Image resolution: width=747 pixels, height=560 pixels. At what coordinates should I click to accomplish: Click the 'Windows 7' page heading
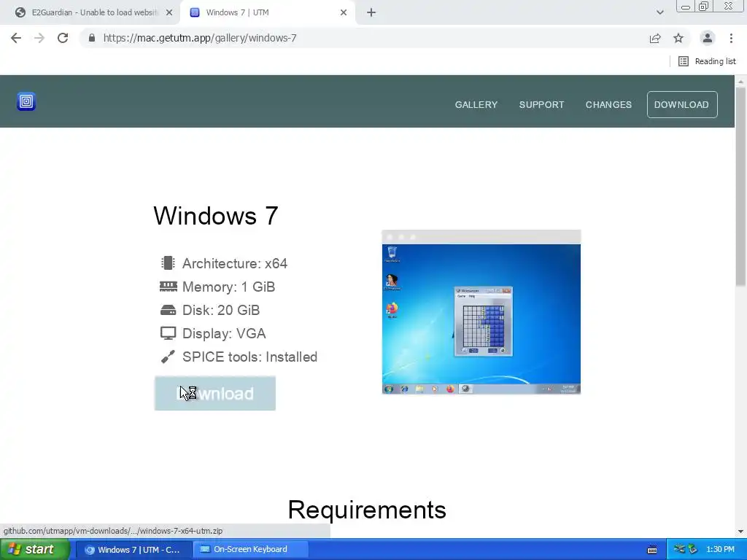pyautogui.click(x=216, y=216)
